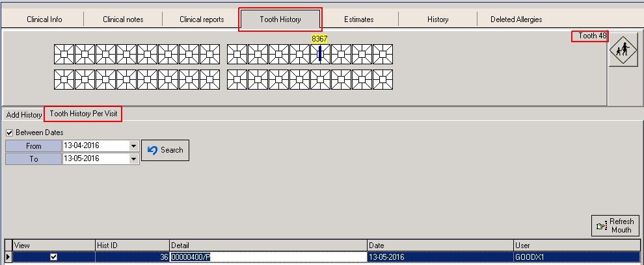Switch to the Add History sub-tab
644x265 pixels.
click(x=24, y=115)
